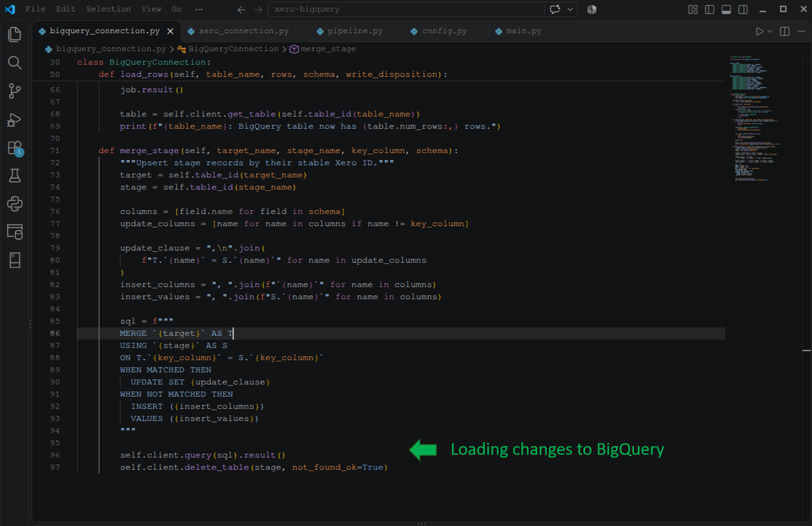Switch to the main.py tab
The image size is (812, 526).
[524, 31]
